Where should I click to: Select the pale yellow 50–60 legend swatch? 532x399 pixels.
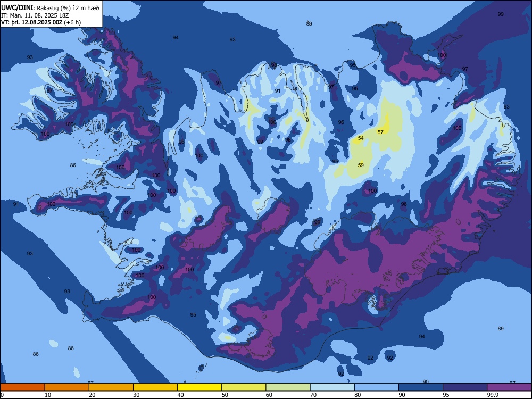click(244, 387)
